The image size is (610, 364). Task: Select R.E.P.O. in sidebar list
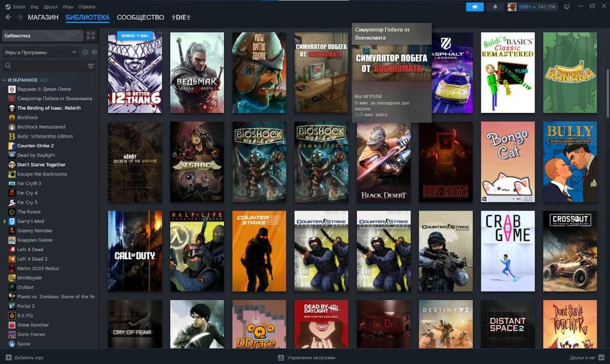25,316
